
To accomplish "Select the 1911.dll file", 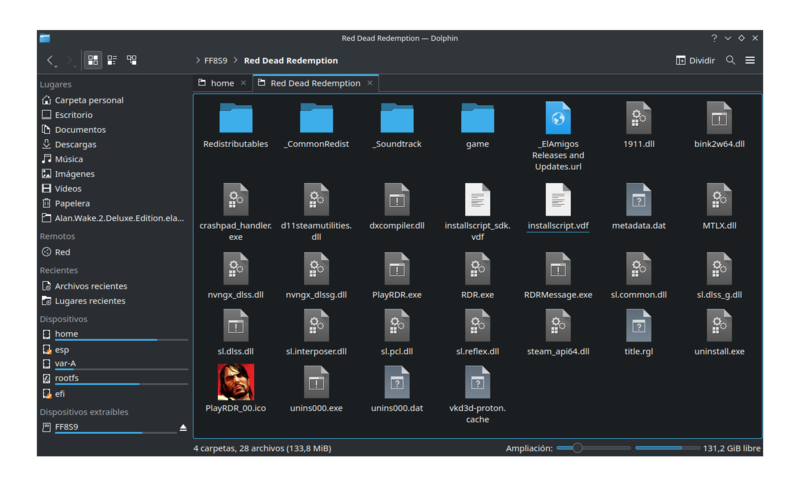I will pos(639,126).
